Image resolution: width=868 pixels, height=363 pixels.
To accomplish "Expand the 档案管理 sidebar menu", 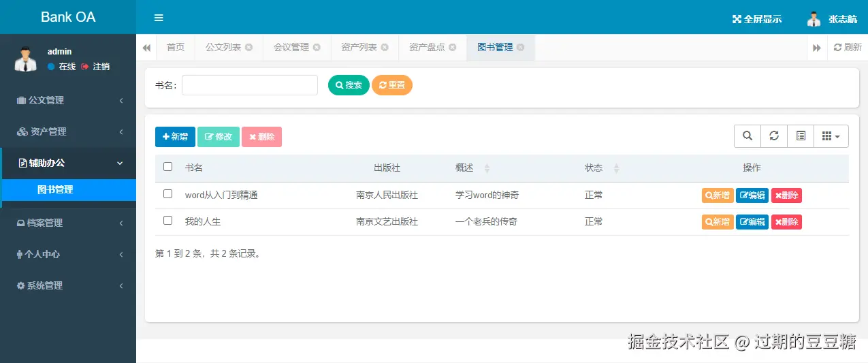I will pos(68,223).
